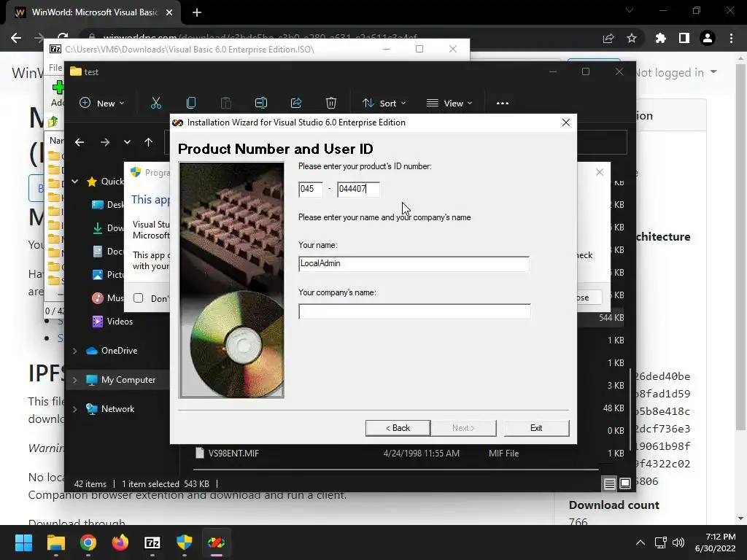Viewport: 747px width, 560px height.
Task: Open the Not logged in dropdown
Action: (x=676, y=72)
